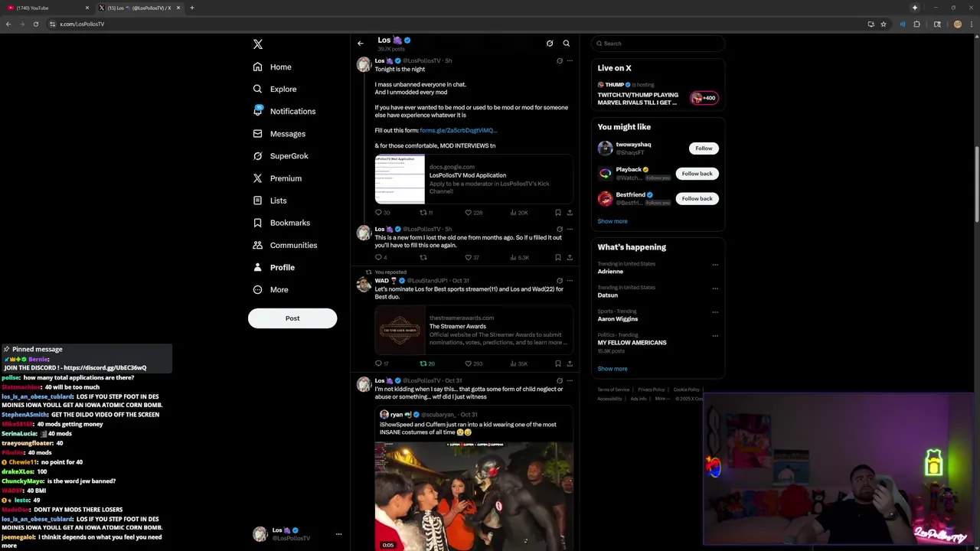The width and height of the screenshot is (980, 551).
Task: Open more options on the Oct 31 Los post
Action: tap(570, 380)
